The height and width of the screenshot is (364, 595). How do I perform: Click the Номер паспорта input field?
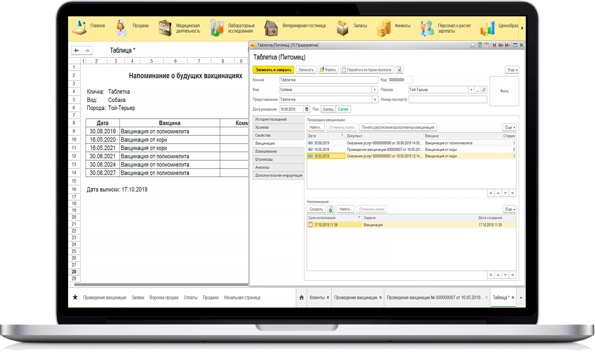pyautogui.click(x=448, y=100)
